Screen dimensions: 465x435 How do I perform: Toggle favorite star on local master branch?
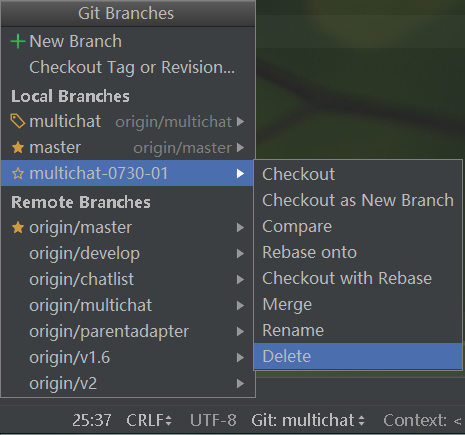tap(18, 147)
